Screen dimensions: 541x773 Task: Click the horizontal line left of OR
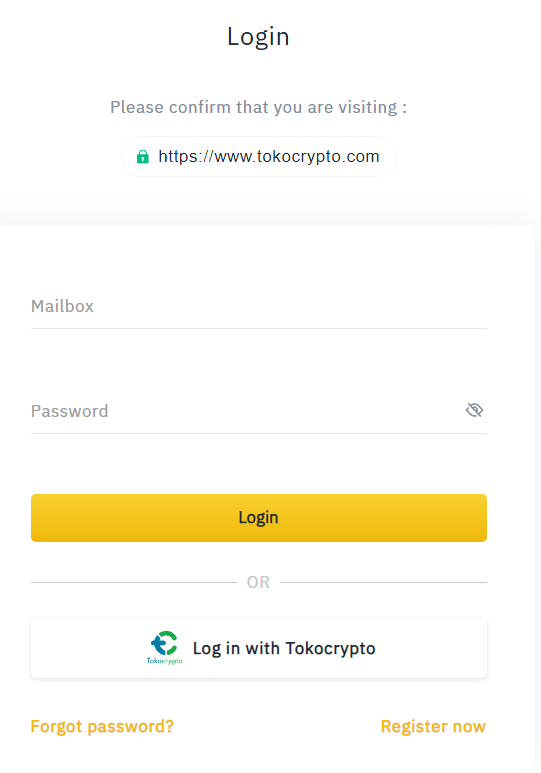point(134,582)
